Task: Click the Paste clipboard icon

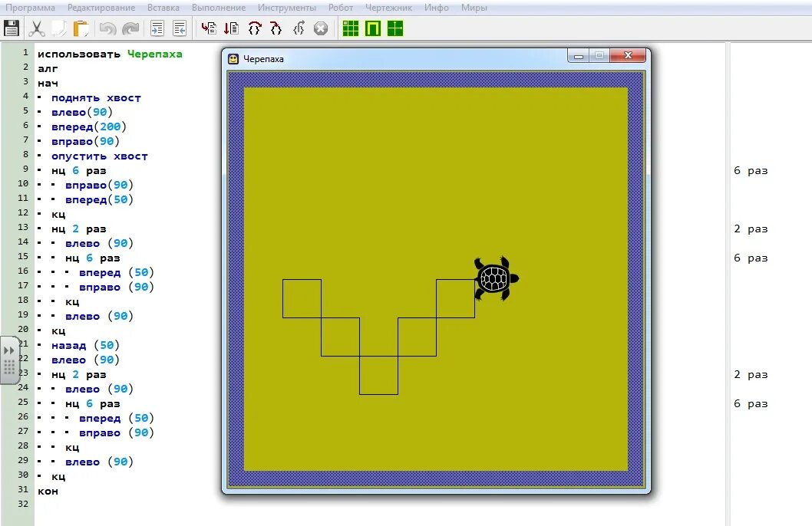Action: (x=81, y=28)
